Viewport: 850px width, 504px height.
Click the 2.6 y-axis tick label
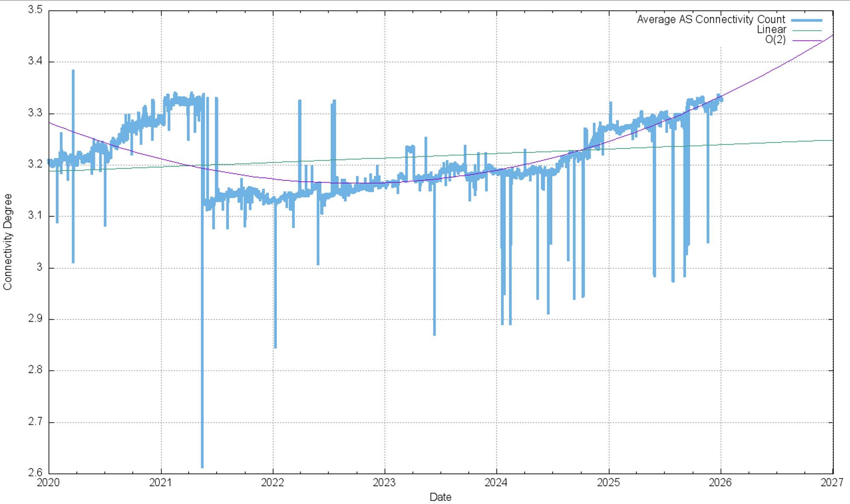(35, 472)
